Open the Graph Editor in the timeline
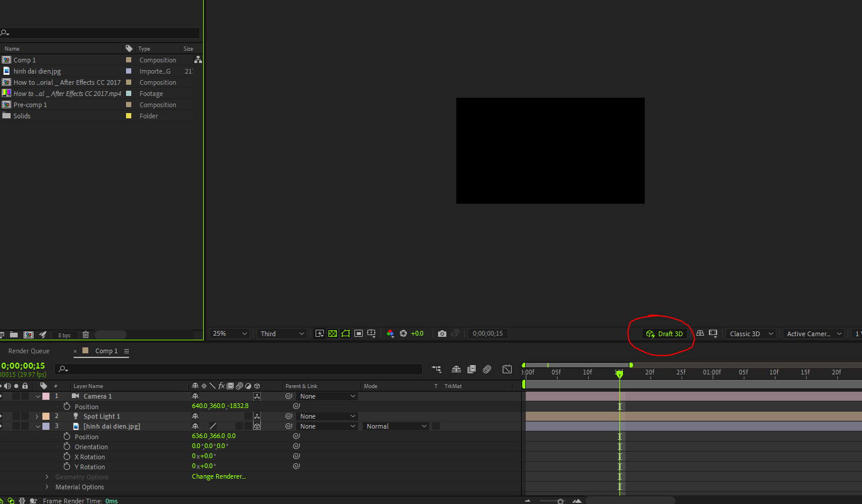 507,369
